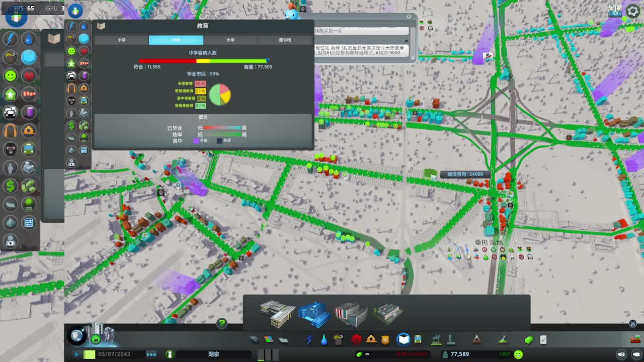Viewport: 644px width, 362px height.
Task: Expand the city info panel next to 湖京
Action: 170,354
